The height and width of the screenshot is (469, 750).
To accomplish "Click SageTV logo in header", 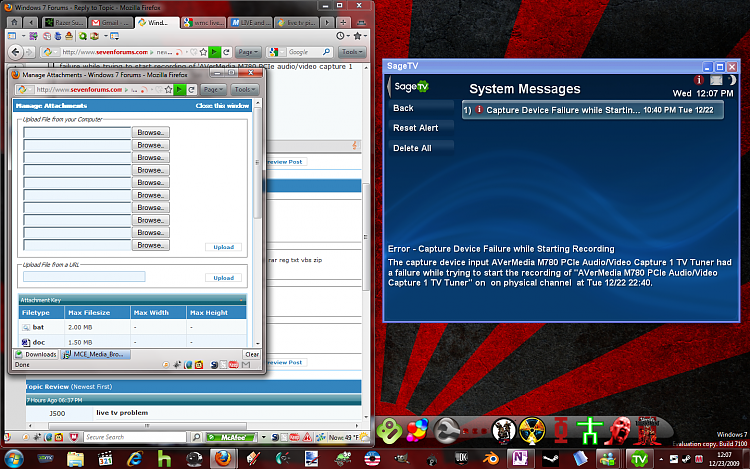I will 411,87.
